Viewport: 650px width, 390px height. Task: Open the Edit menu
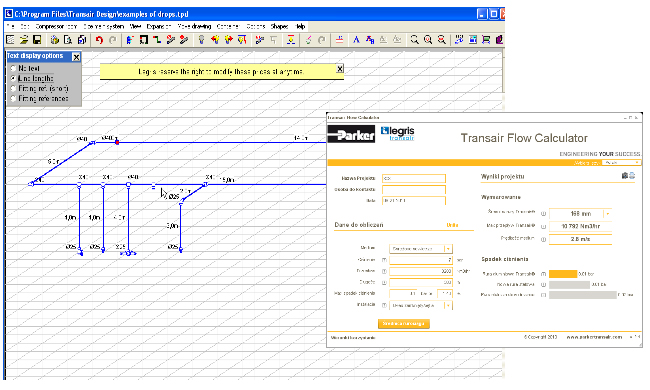24,26
